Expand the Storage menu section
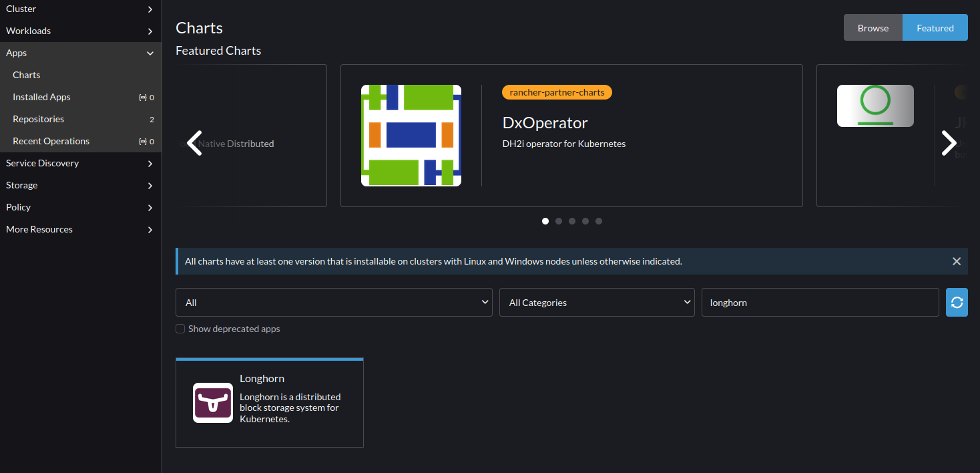The width and height of the screenshot is (980, 473). 81,186
